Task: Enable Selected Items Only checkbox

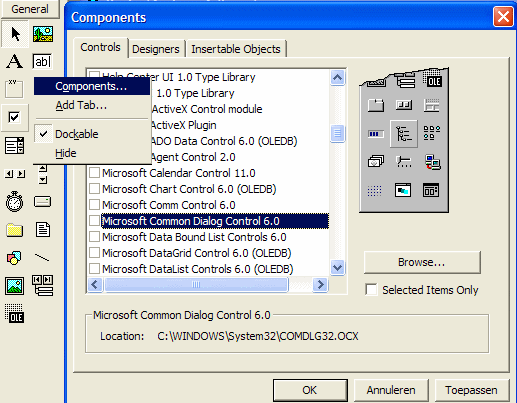Action: pyautogui.click(x=371, y=290)
